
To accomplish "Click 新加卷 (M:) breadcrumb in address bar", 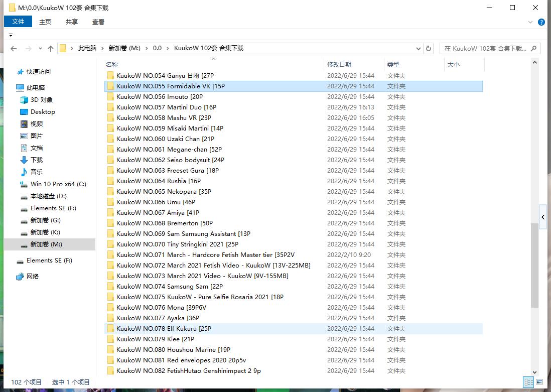I will click(124, 48).
